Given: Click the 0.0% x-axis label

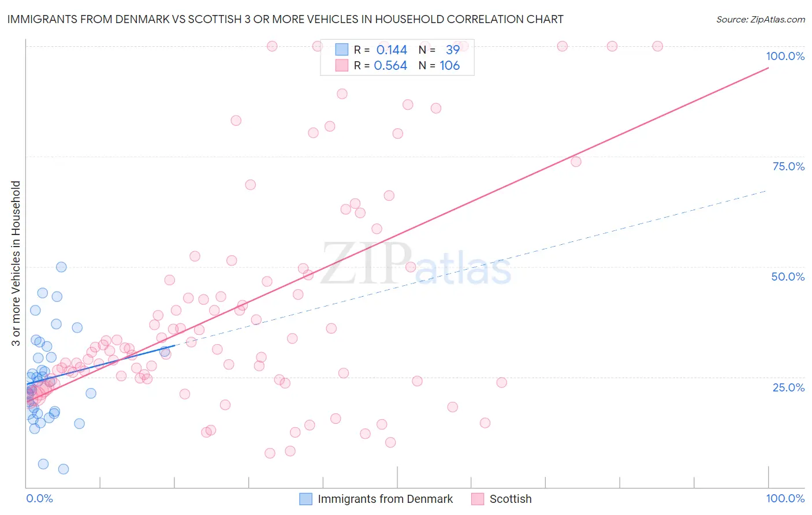Looking at the screenshot, I should (39, 498).
